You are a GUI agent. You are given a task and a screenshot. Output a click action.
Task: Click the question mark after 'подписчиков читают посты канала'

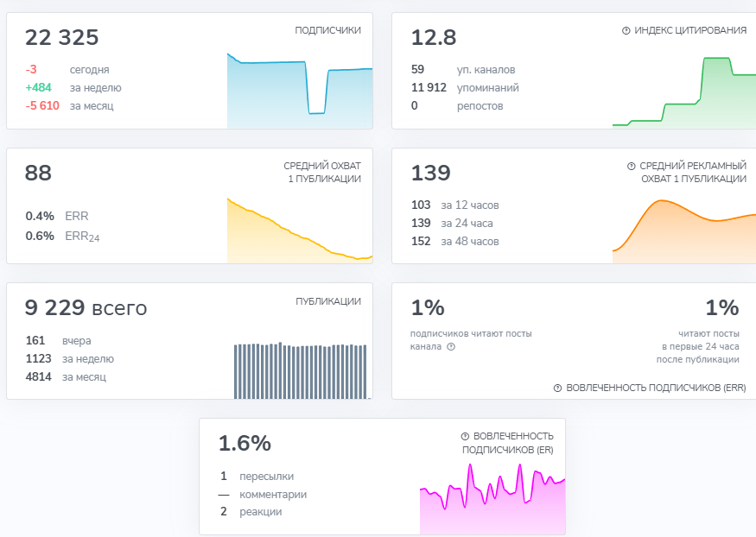click(451, 347)
